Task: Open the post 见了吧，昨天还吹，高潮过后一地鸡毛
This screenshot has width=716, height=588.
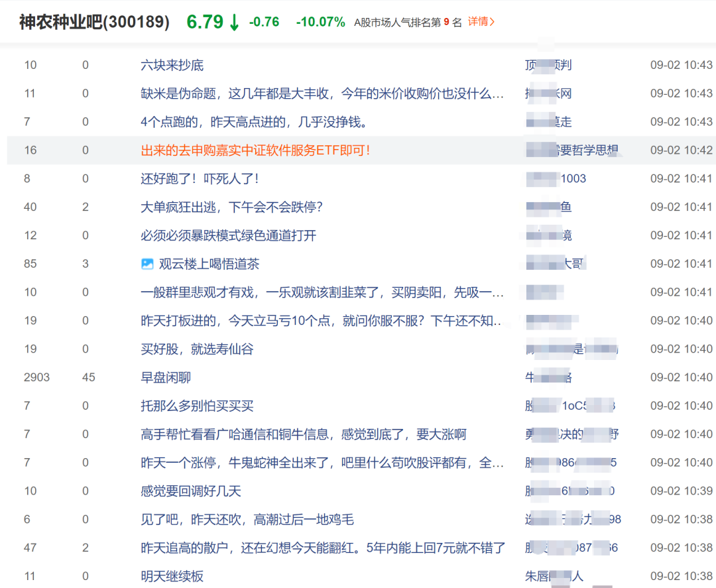Action: pyautogui.click(x=247, y=519)
